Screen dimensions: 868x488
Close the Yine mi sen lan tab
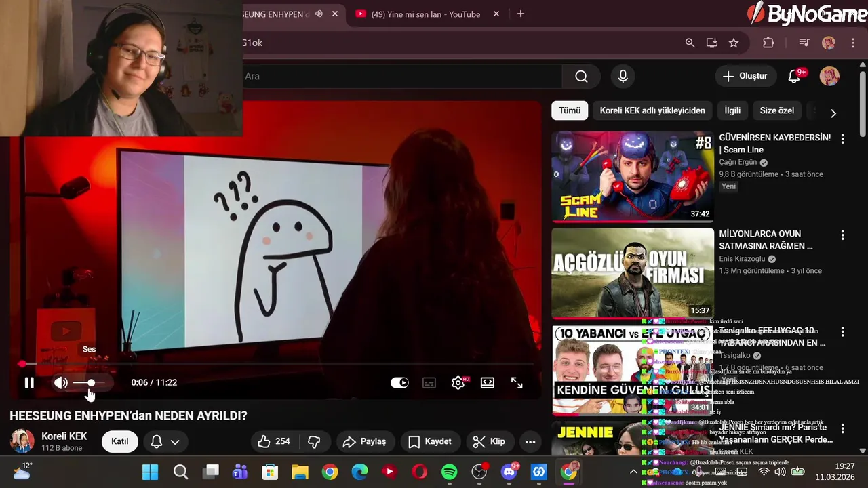pos(496,14)
